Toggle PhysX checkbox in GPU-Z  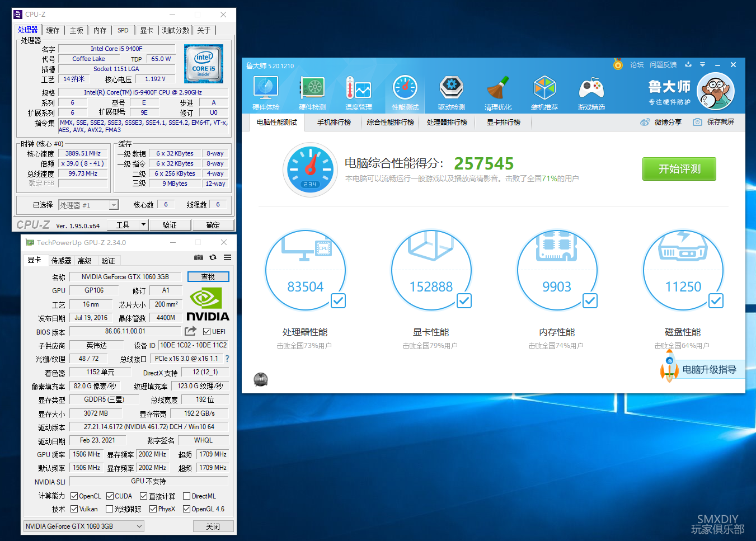click(x=153, y=509)
